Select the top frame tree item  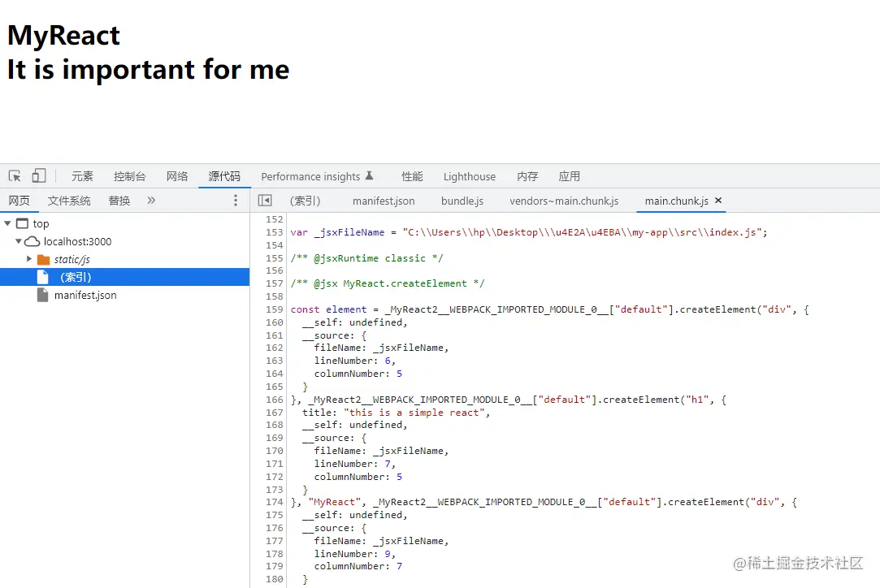tap(41, 223)
